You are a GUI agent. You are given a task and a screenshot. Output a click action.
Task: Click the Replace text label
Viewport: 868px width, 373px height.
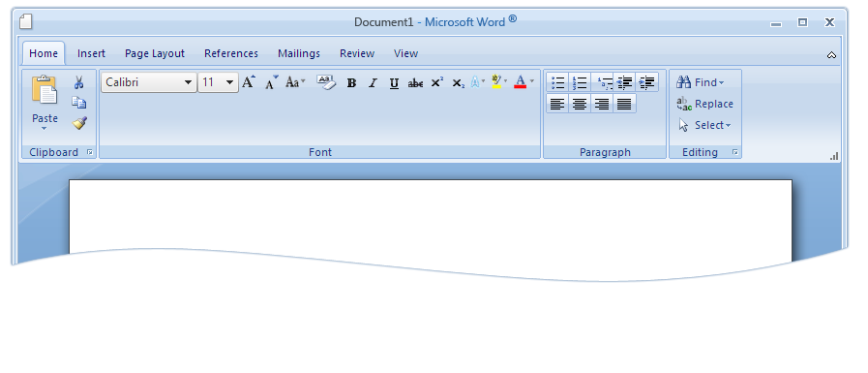[x=714, y=105]
